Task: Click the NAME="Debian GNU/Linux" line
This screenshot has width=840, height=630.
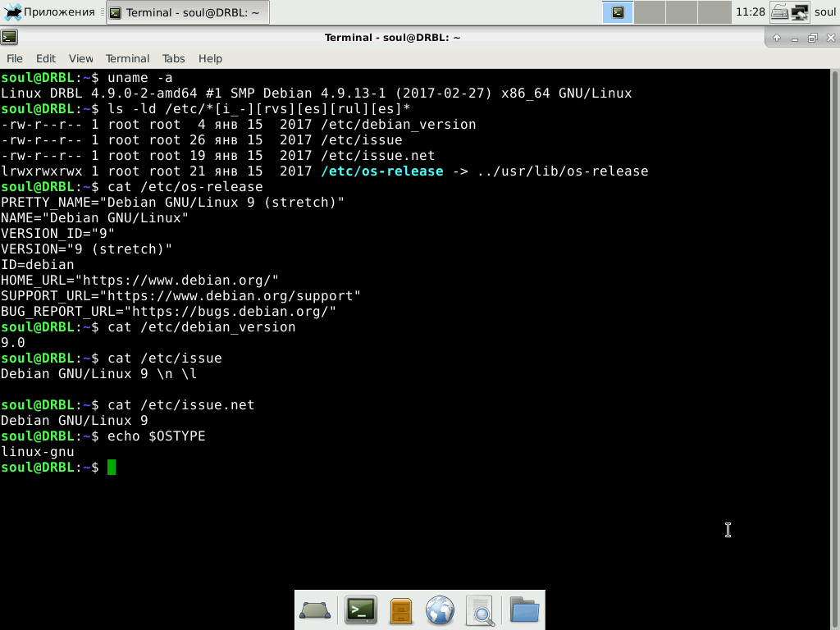Action: pyautogui.click(x=95, y=218)
